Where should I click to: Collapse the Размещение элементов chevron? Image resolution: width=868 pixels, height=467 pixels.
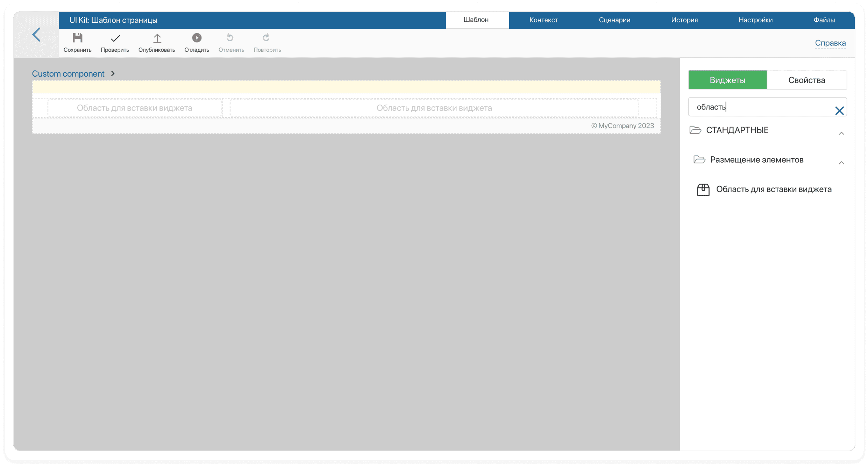[841, 163]
